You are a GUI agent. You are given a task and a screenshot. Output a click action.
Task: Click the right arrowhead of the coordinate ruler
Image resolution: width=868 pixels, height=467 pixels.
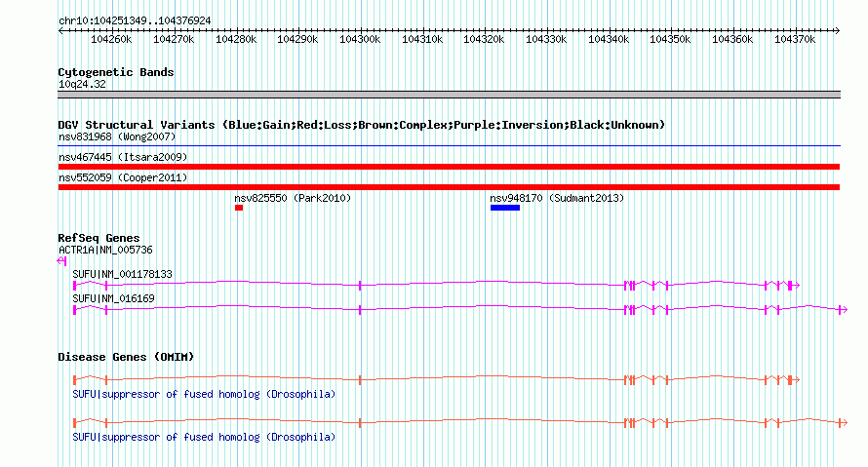coord(837,31)
